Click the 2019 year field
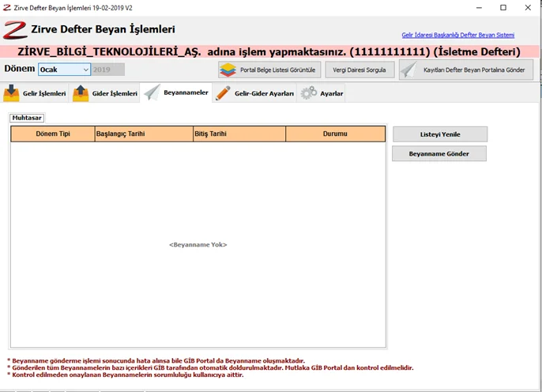Image resolution: width=542 pixels, height=392 pixels. (x=107, y=70)
